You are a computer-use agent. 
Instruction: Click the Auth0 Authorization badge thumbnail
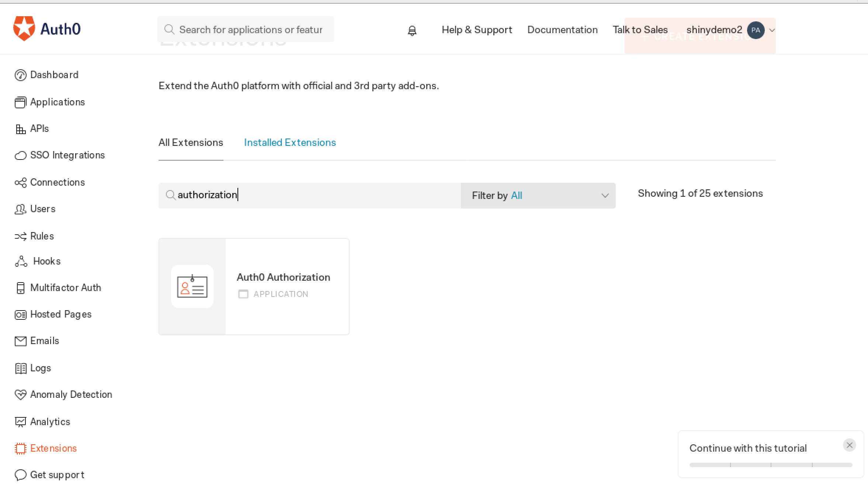click(x=192, y=287)
